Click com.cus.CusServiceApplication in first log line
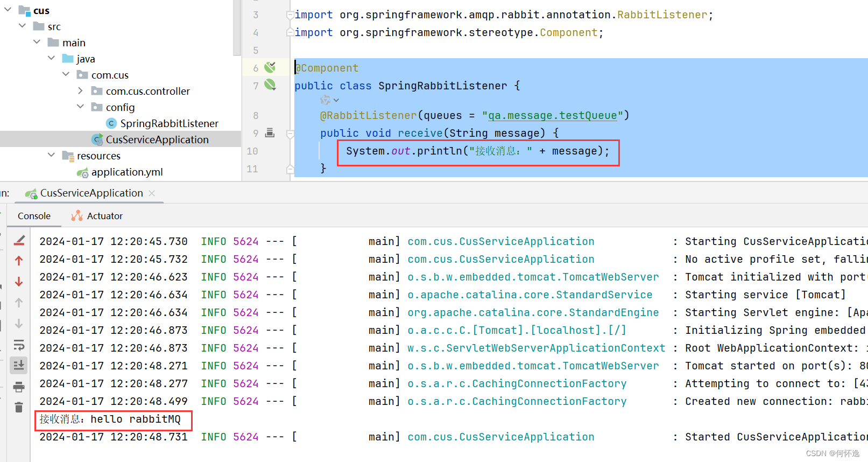The image size is (868, 462). click(x=501, y=241)
